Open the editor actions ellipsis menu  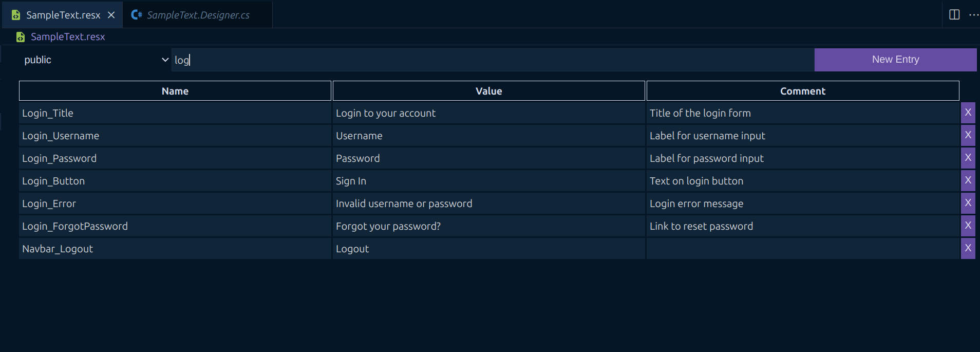coord(974,14)
